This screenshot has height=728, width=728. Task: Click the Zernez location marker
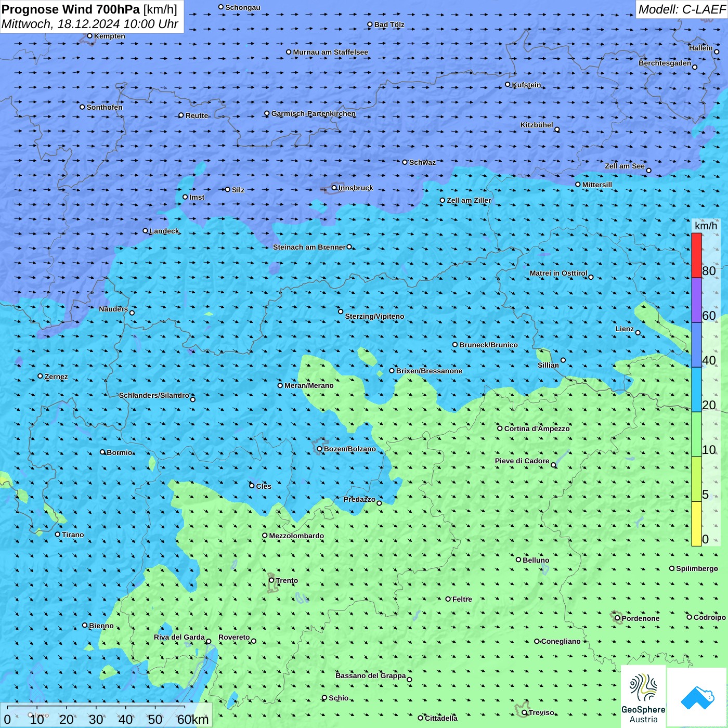coord(40,376)
